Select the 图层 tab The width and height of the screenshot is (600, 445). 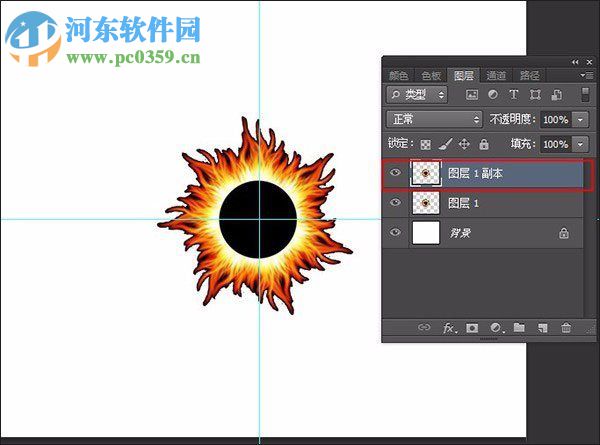(464, 75)
